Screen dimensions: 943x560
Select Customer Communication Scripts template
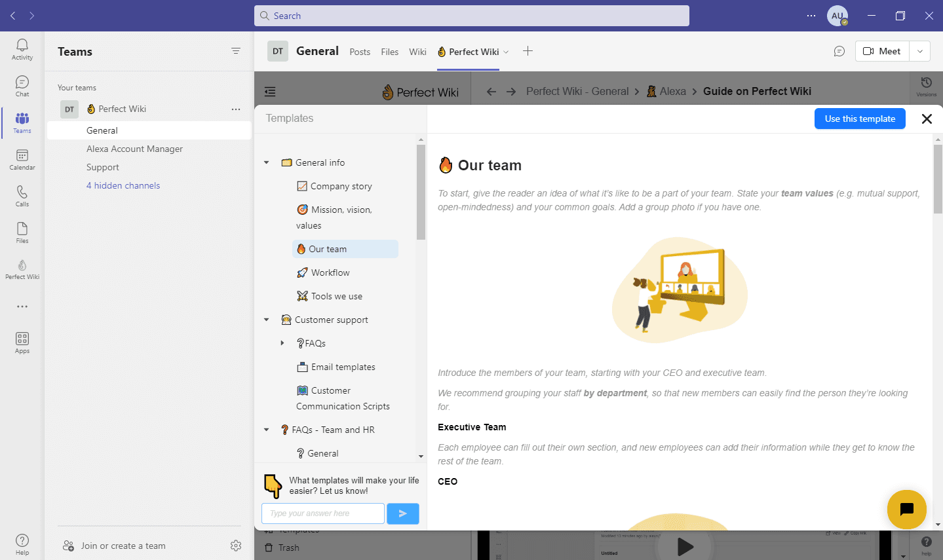[x=343, y=398]
